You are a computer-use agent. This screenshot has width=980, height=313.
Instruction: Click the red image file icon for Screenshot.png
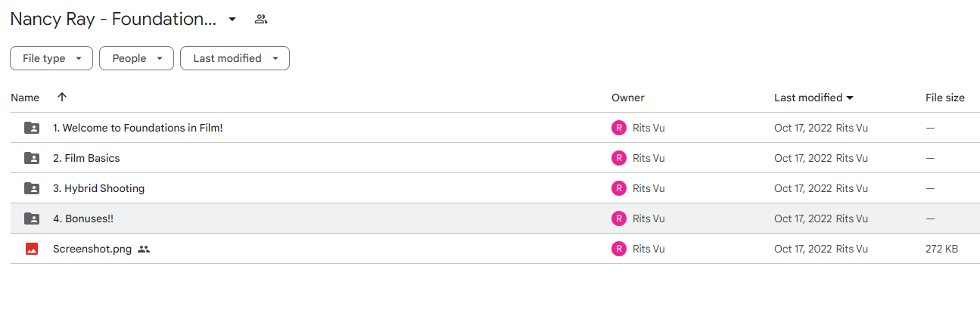tap(32, 249)
